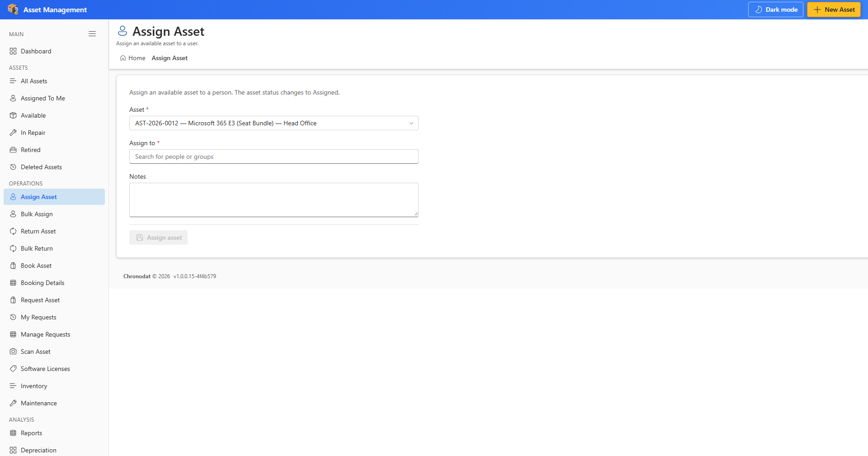868x456 pixels.
Task: Click the Manage Requests table icon
Action: (x=13, y=334)
